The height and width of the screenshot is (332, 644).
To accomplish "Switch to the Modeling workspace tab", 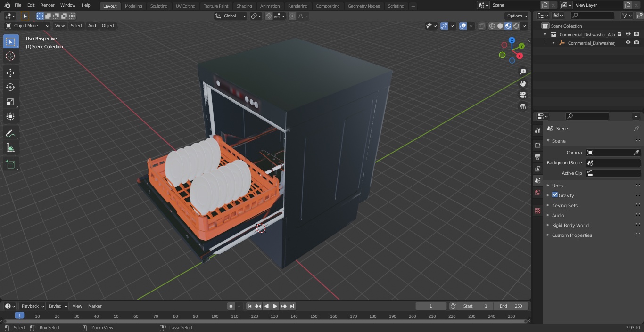I will tap(133, 6).
